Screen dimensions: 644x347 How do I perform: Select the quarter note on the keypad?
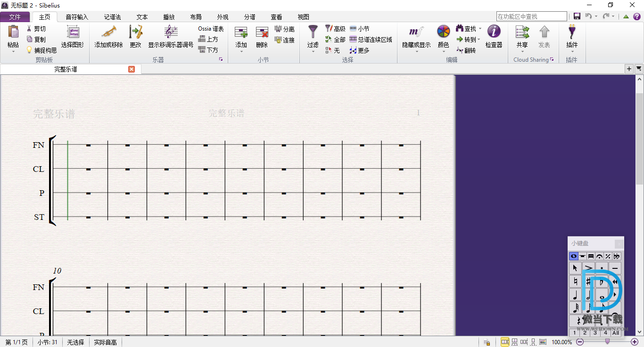[575, 295]
